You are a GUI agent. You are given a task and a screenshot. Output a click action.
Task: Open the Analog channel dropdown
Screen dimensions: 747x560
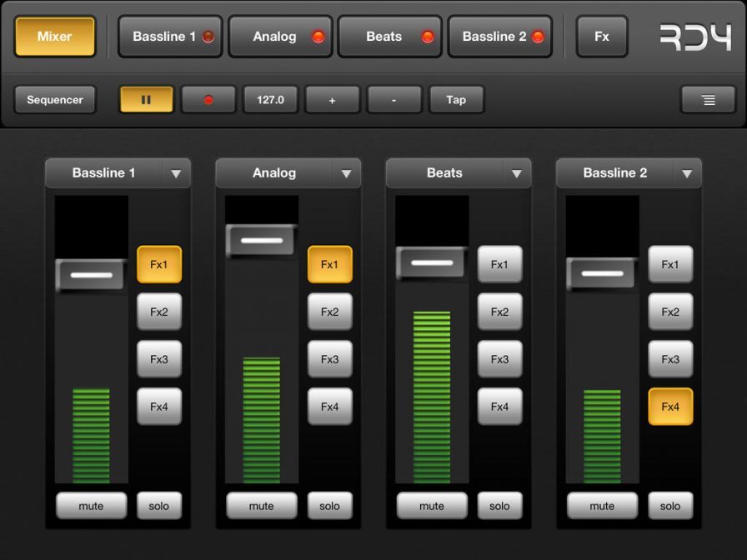click(346, 173)
